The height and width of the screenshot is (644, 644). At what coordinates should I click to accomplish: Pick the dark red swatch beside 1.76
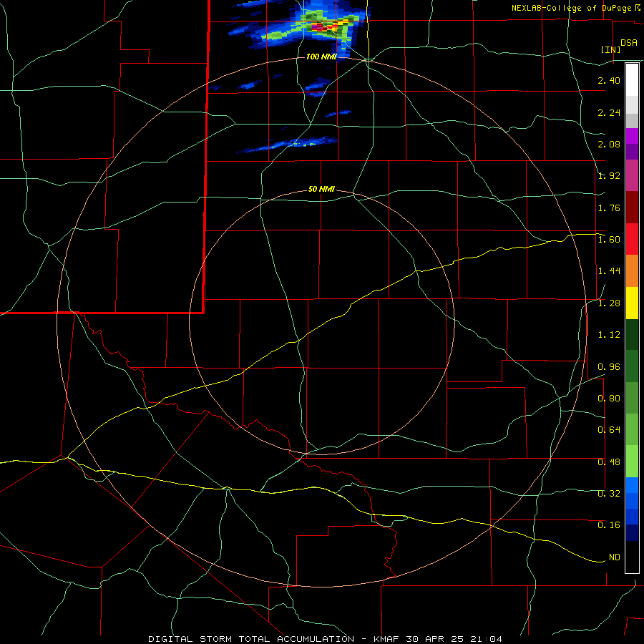click(632, 208)
